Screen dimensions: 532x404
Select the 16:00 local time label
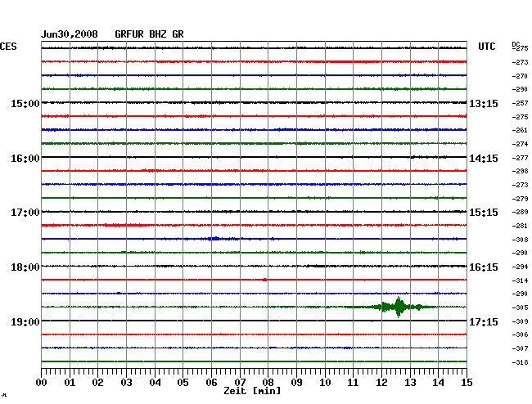point(25,159)
